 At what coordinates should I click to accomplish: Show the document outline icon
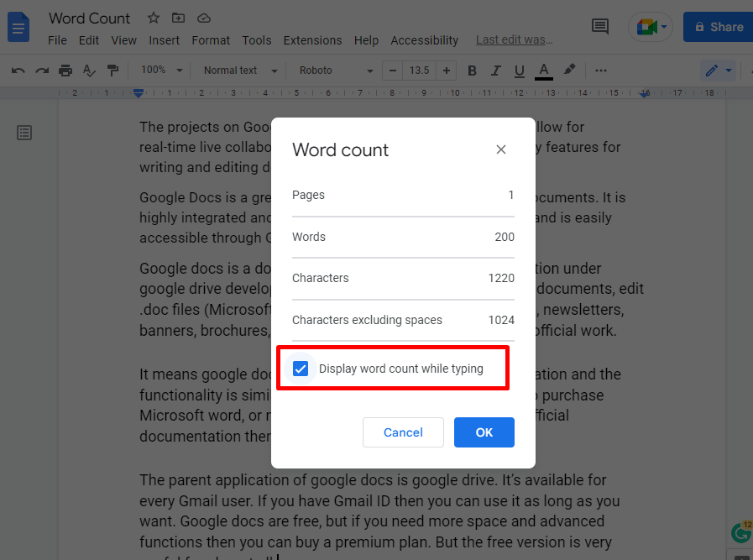tap(24, 133)
